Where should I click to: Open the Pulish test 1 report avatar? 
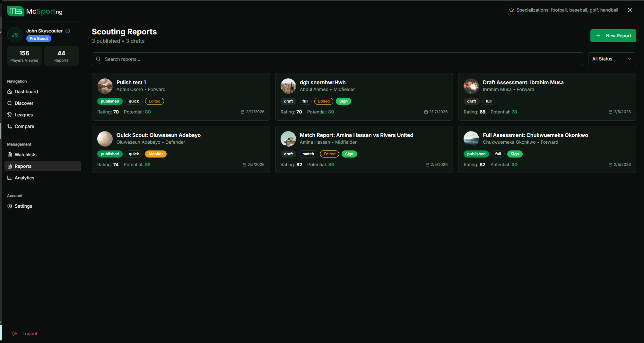[105, 86]
